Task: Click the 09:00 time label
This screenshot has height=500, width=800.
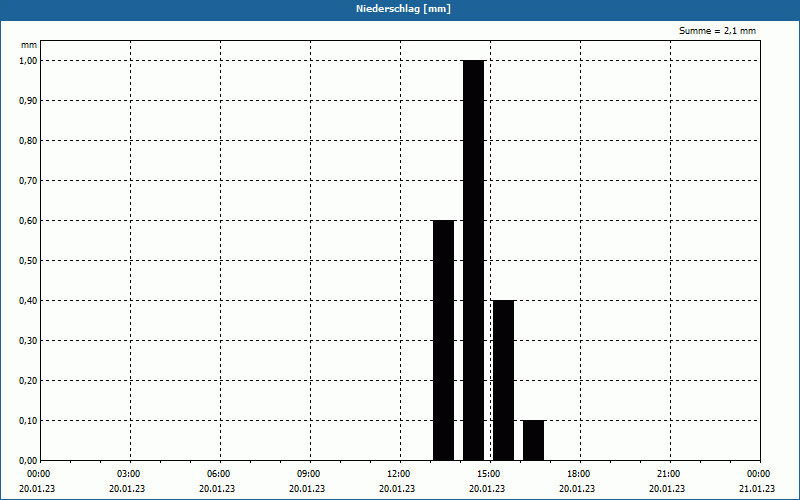Action: point(309,474)
